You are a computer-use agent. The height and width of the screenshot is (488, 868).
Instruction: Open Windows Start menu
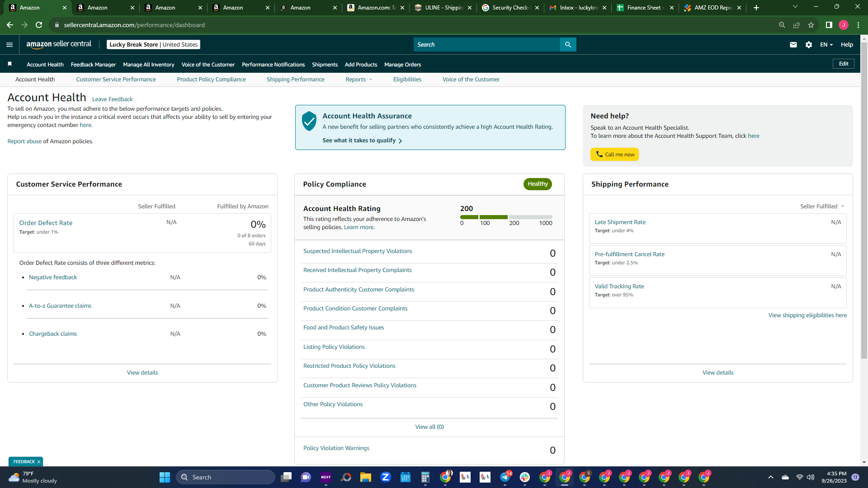click(165, 477)
